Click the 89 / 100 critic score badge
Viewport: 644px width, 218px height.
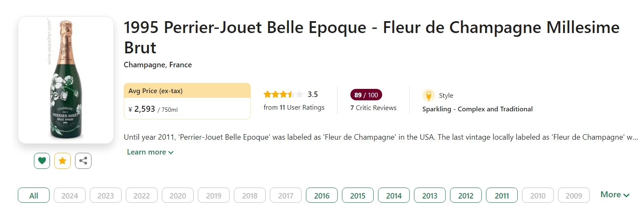click(x=366, y=95)
